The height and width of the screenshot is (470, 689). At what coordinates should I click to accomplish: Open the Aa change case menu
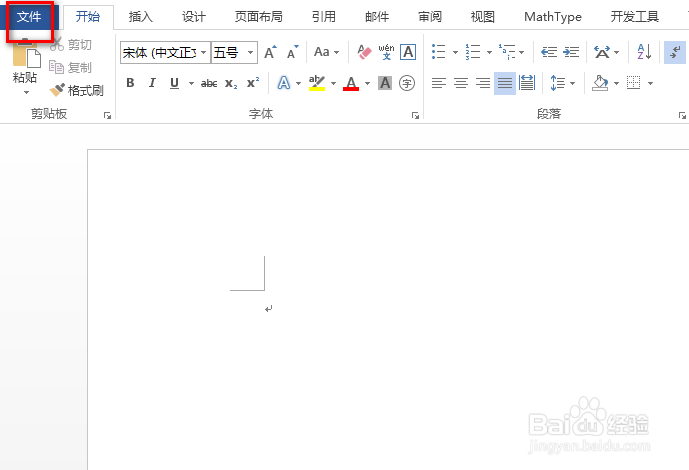(326, 52)
